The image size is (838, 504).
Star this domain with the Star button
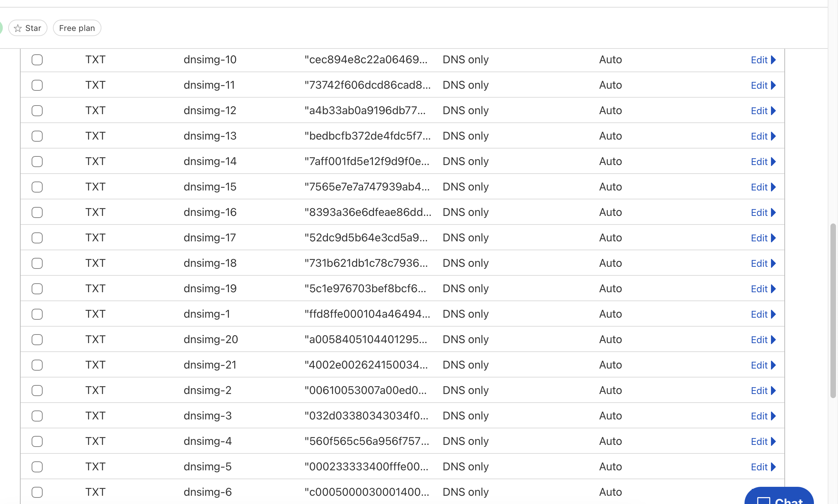click(x=28, y=28)
